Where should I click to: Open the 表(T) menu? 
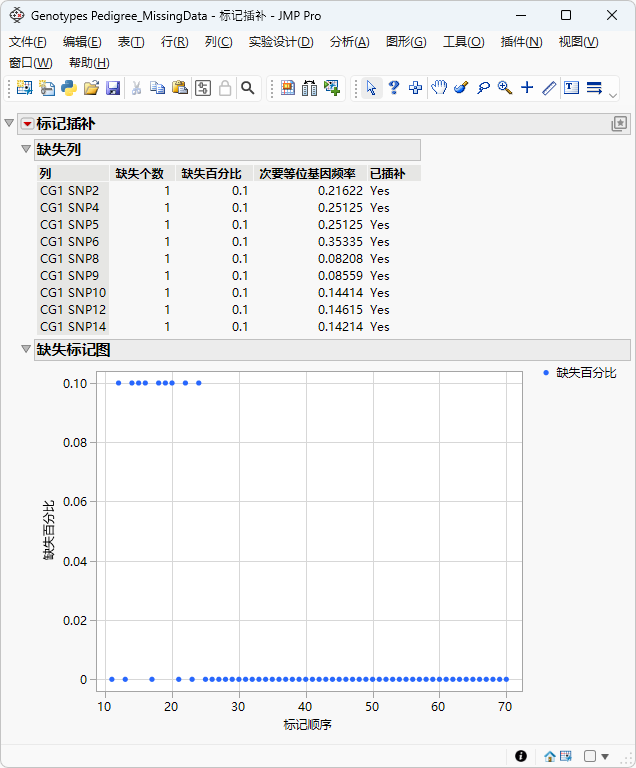click(x=131, y=42)
